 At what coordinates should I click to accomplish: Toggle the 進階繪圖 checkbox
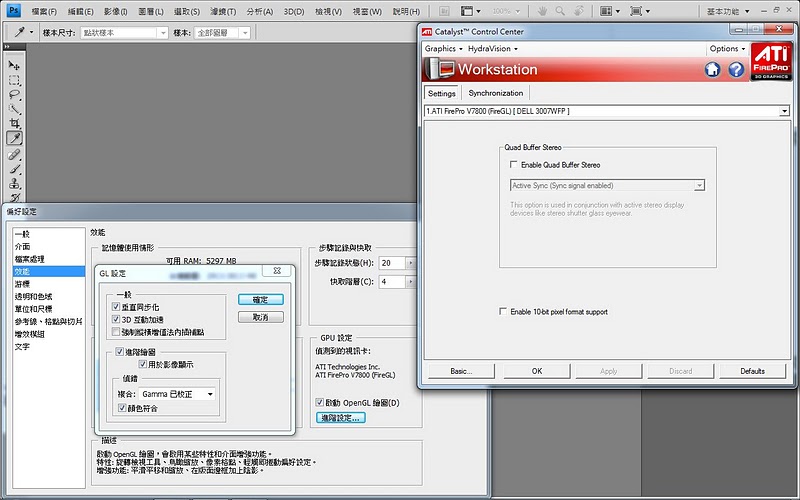[x=119, y=352]
